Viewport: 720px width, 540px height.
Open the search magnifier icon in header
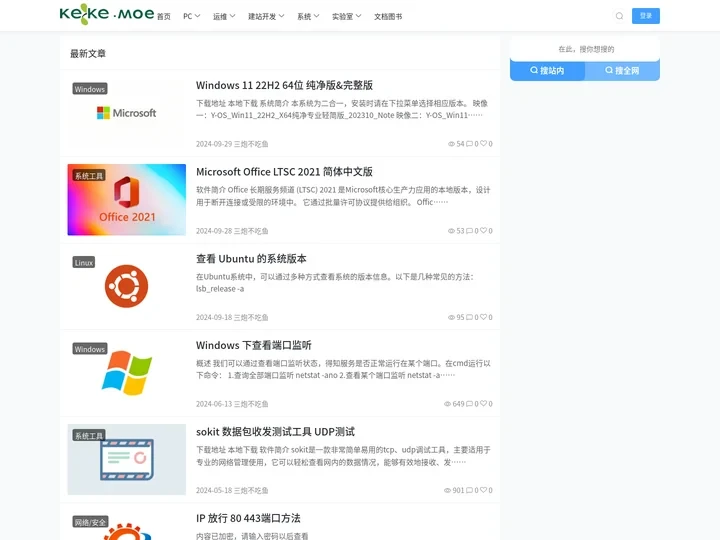pyautogui.click(x=619, y=16)
